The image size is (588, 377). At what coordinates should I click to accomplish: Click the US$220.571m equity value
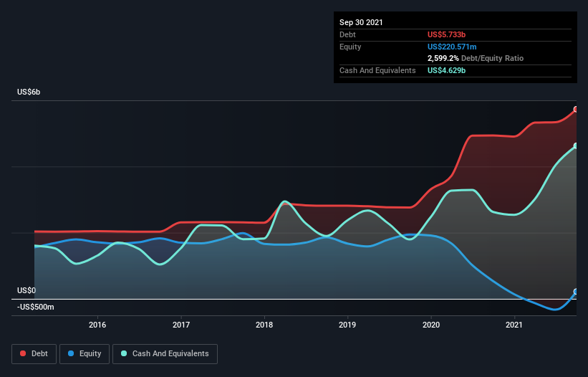(452, 47)
